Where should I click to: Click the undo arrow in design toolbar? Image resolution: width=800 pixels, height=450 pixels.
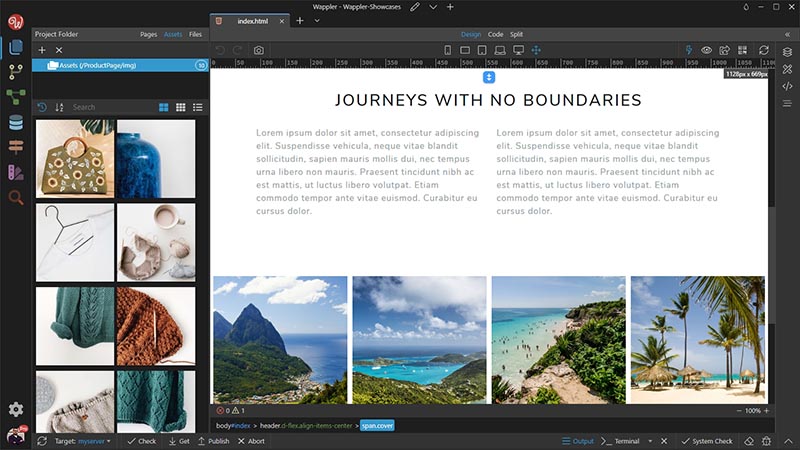(220, 50)
